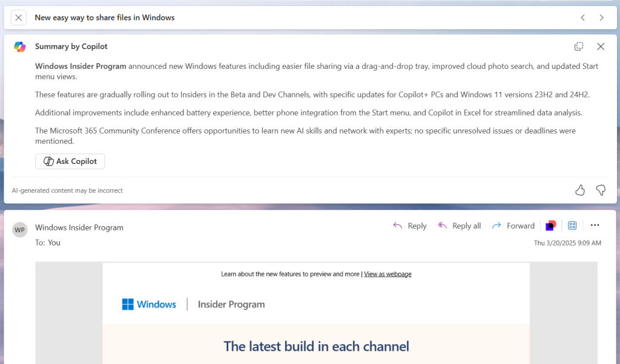The width and height of the screenshot is (620, 364).
Task: Click the Ask Copilot button
Action: click(70, 161)
